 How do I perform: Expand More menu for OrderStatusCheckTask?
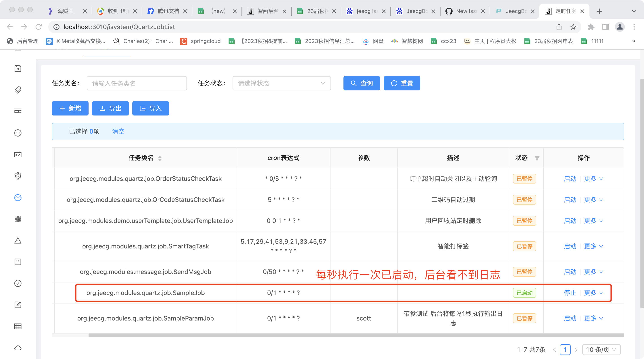click(x=593, y=179)
